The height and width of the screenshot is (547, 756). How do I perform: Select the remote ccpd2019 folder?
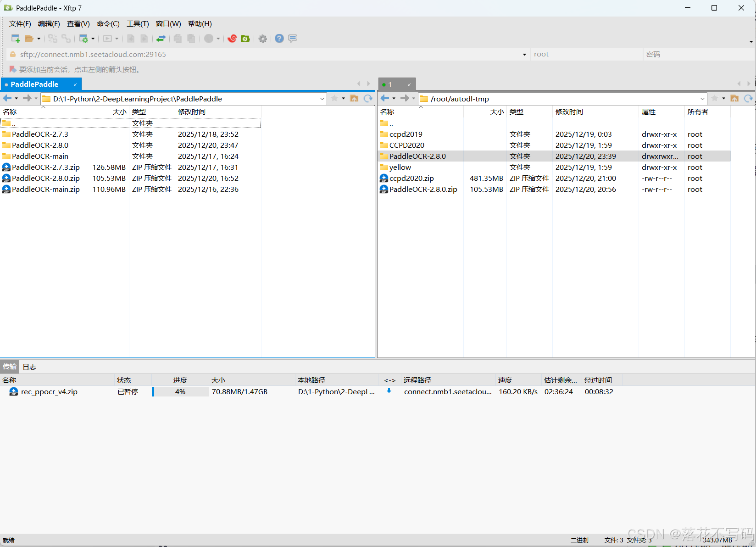406,134
